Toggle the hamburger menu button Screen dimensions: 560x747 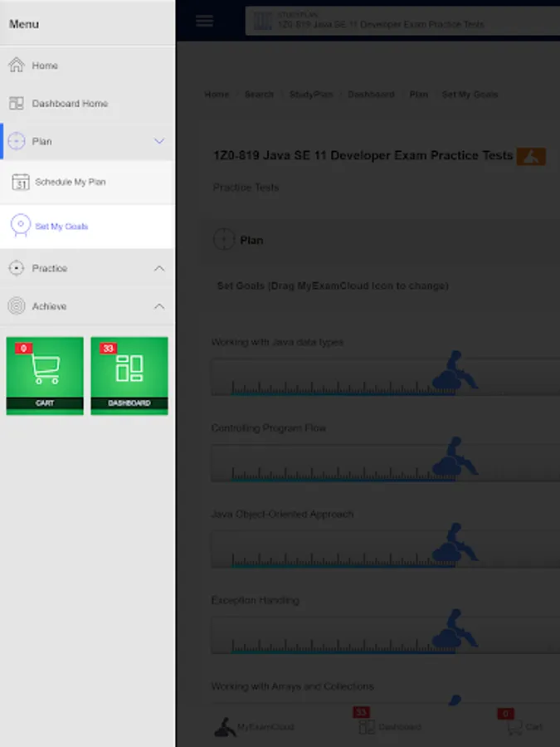(204, 21)
